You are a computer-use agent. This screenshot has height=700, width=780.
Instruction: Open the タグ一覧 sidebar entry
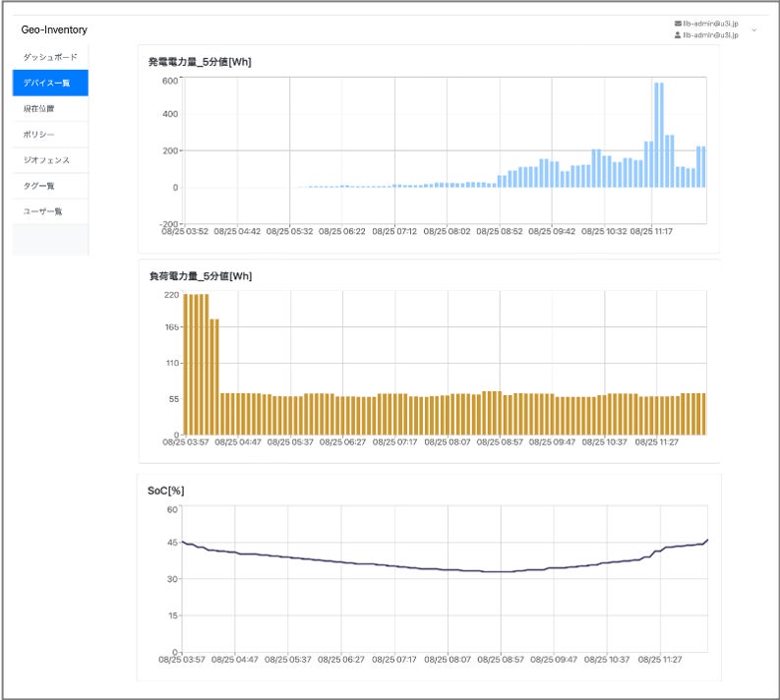pyautogui.click(x=50, y=185)
